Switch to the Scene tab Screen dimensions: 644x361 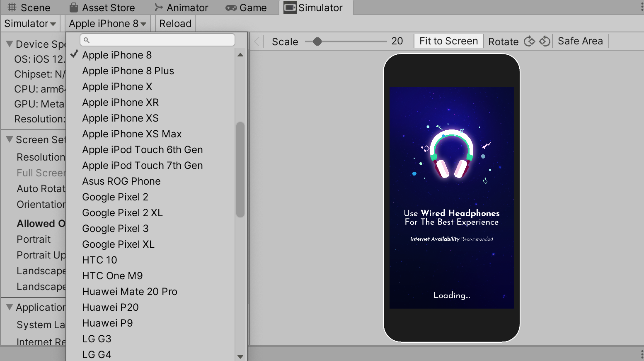pos(29,7)
